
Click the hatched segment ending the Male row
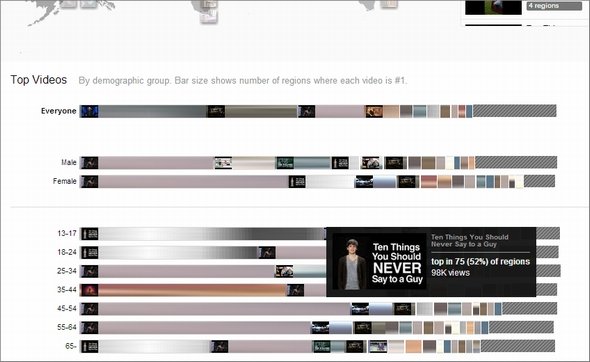516,162
